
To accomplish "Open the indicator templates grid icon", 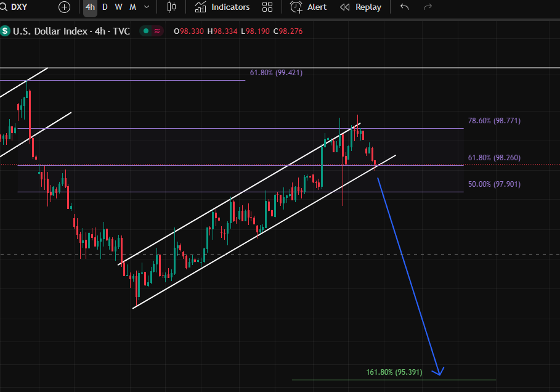I will (x=267, y=7).
